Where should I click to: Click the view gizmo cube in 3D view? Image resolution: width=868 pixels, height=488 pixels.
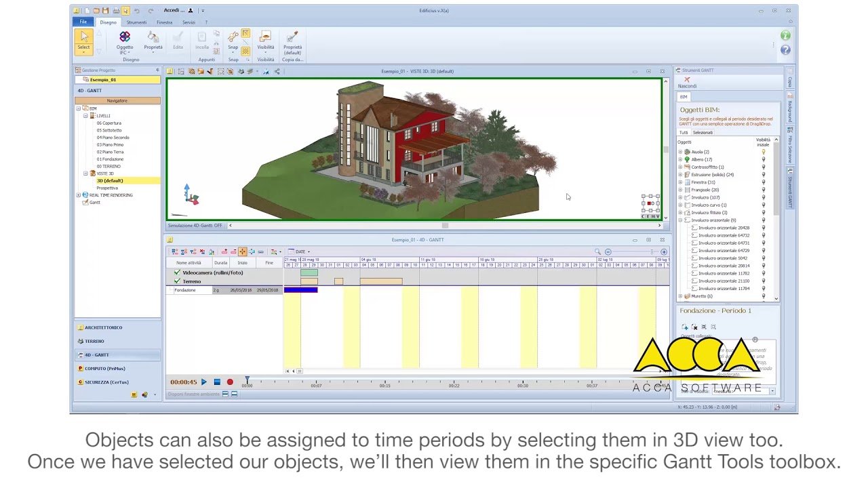(x=650, y=203)
